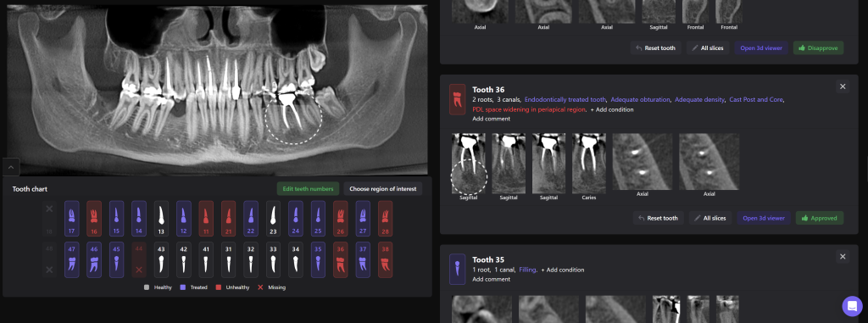The image size is (868, 323).
Task: Click Endodontically treated tooth condition
Action: pos(565,100)
